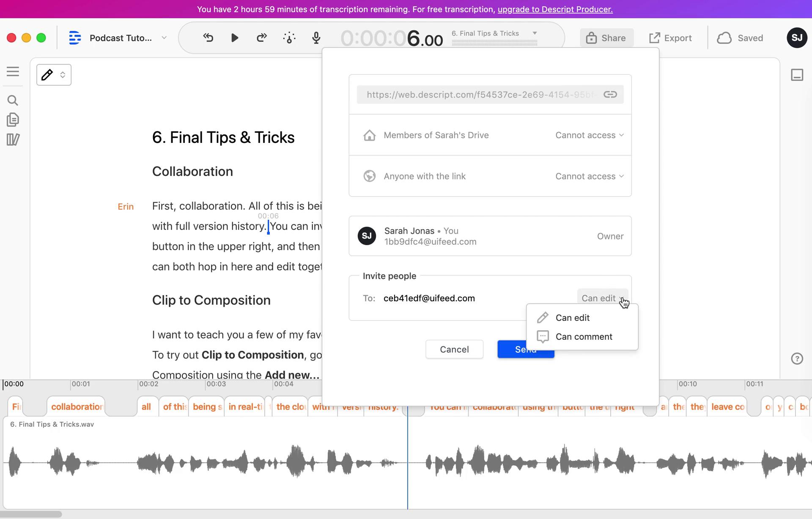Screen dimensions: 812x519
Task: Toggle the Share panel visibility
Action: pos(606,38)
